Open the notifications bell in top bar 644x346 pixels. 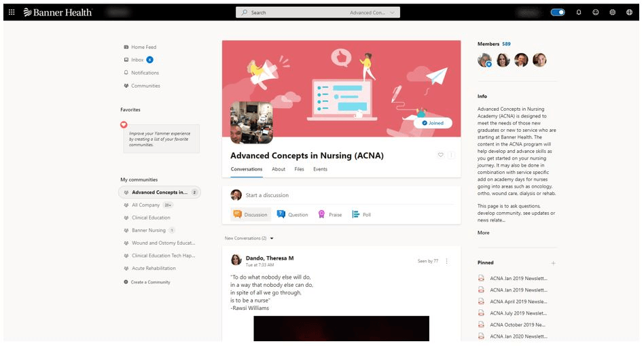pos(579,12)
